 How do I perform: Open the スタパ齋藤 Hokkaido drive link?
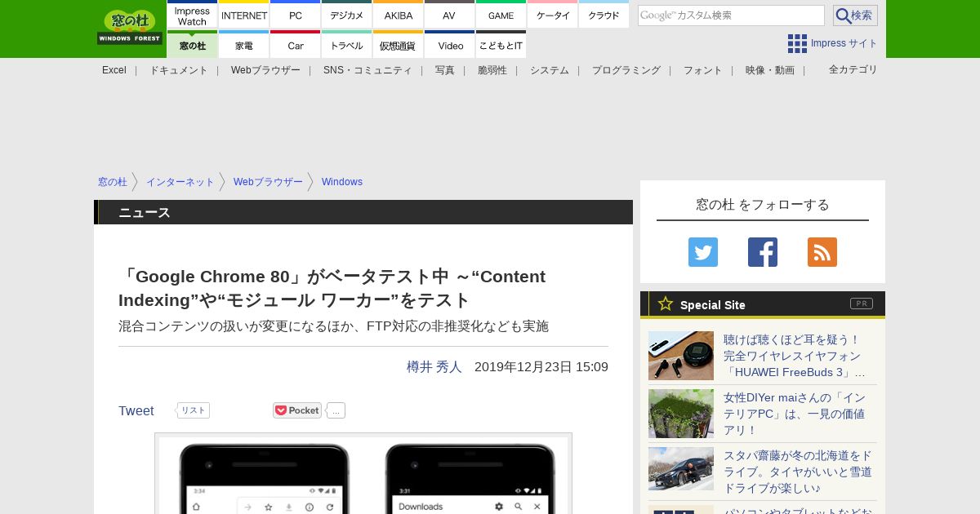798,472
